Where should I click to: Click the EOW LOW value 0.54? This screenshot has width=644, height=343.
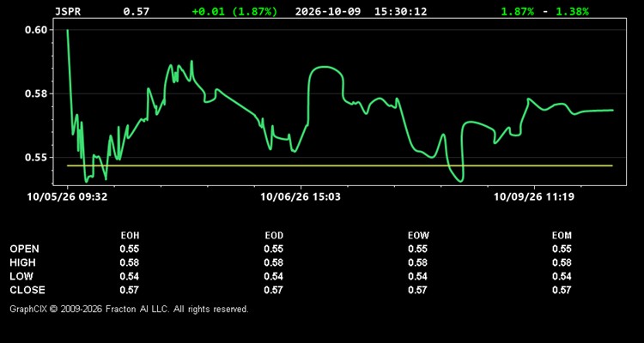(417, 276)
